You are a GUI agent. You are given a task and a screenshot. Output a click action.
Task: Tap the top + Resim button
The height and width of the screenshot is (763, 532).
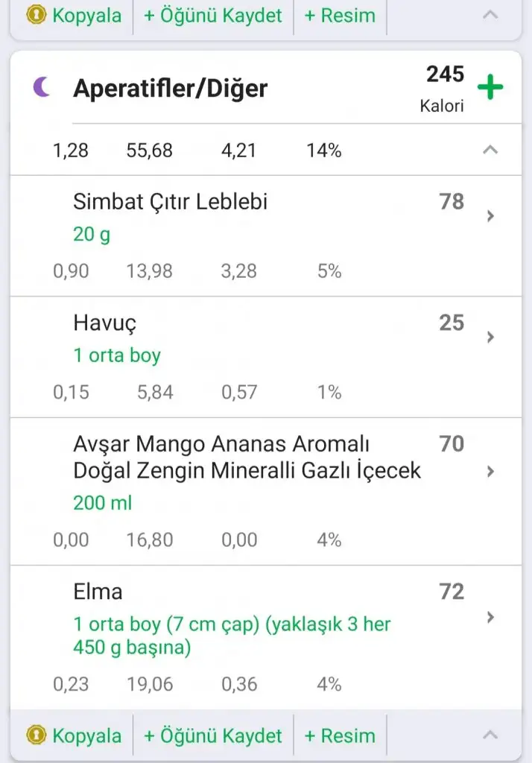(x=340, y=15)
